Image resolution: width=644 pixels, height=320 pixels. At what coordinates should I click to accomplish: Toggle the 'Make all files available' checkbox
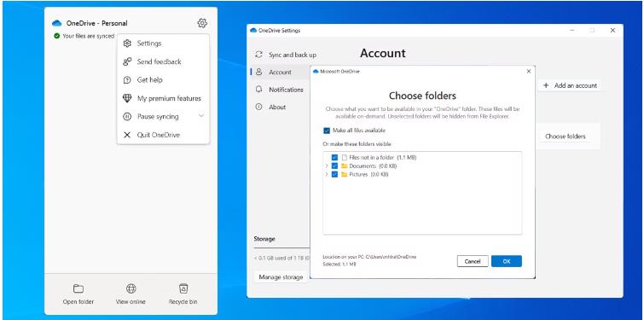pos(327,131)
